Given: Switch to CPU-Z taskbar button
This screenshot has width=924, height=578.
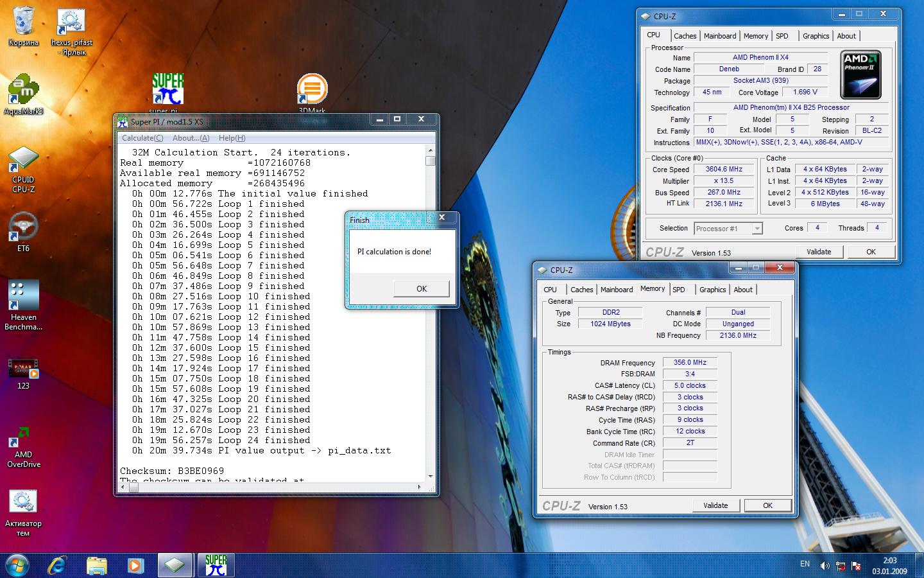Looking at the screenshot, I should pos(175,565).
